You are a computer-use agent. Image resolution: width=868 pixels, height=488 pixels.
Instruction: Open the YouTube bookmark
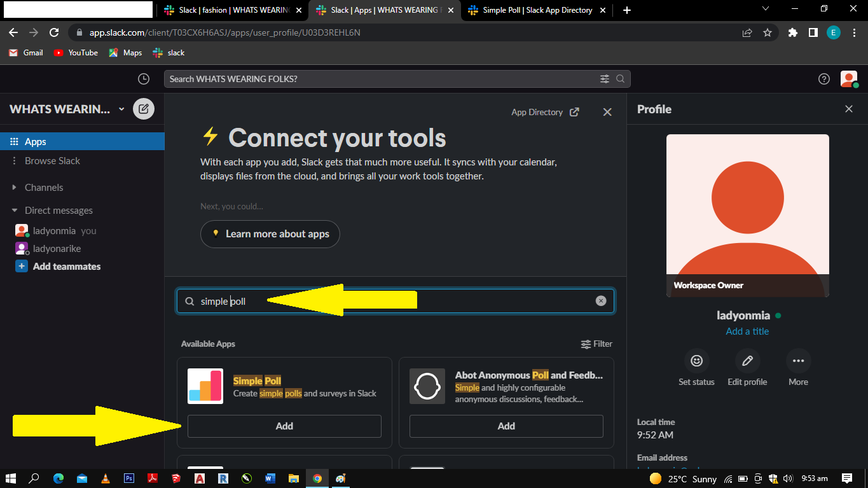tap(76, 53)
